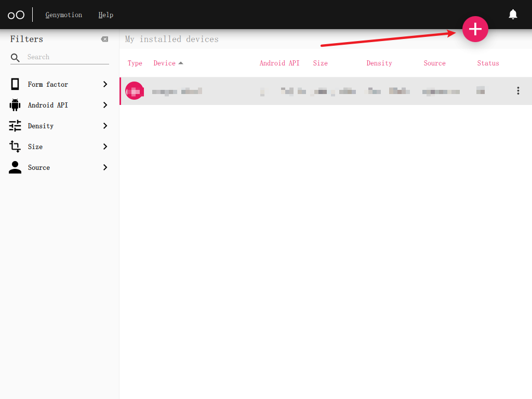This screenshot has height=399, width=532.
Task: Sort by the Status column header
Action: [x=488, y=63]
